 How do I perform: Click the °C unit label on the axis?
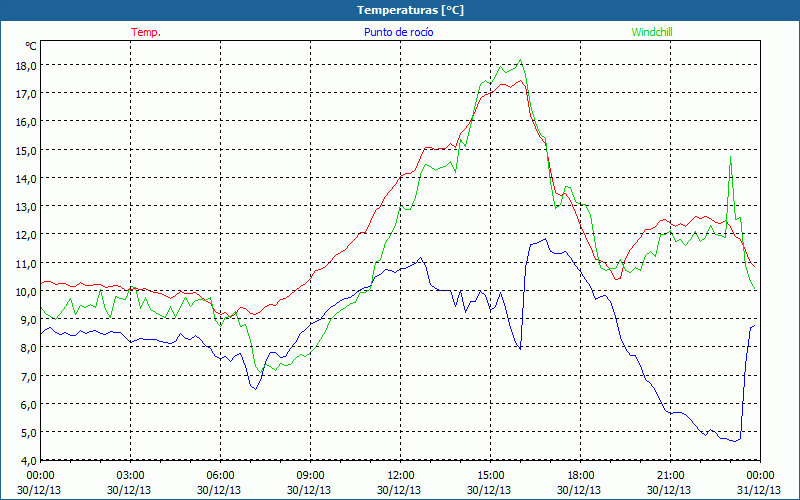tap(31, 46)
